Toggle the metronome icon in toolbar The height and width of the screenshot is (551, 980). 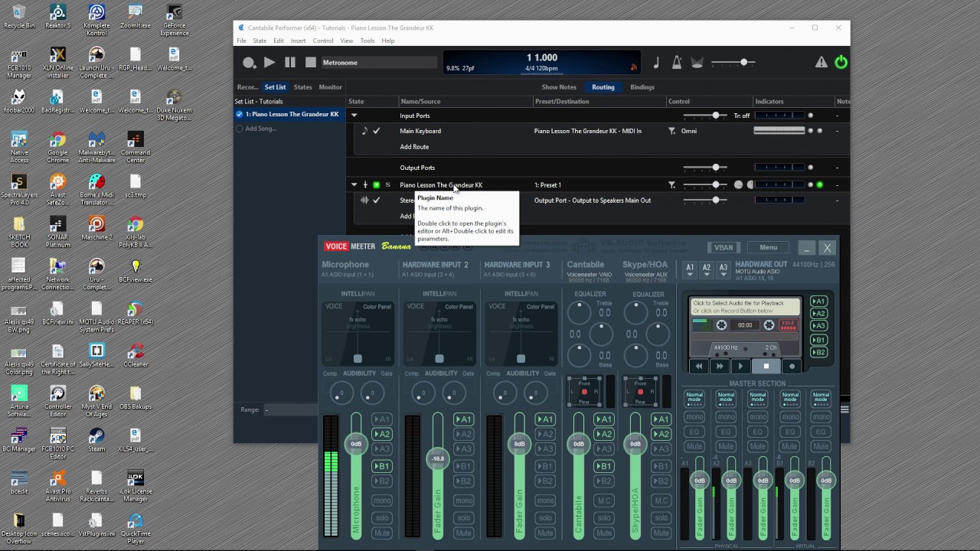677,63
